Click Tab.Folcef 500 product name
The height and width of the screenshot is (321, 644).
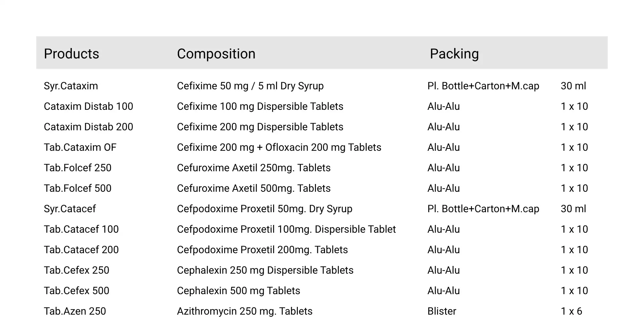pyautogui.click(x=77, y=188)
